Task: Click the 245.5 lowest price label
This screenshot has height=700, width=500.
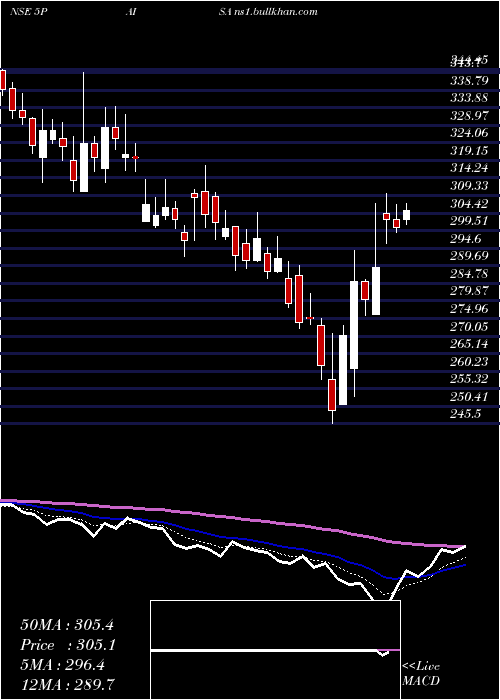Action: pyautogui.click(x=466, y=414)
